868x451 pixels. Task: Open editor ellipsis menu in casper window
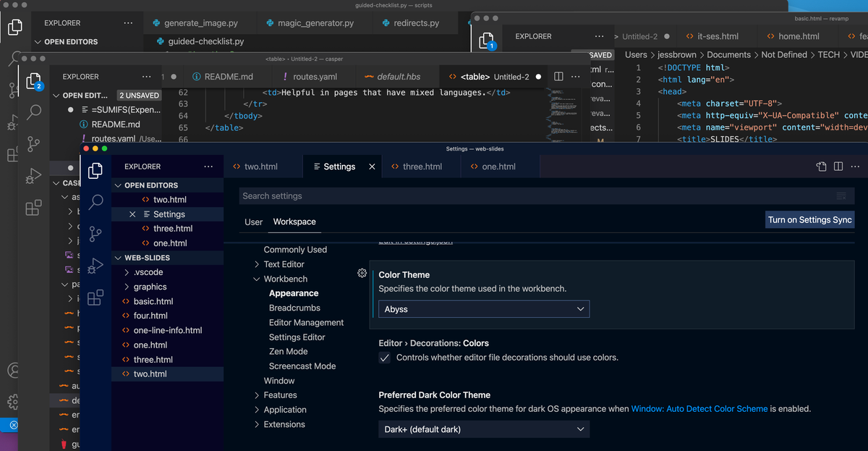click(x=576, y=77)
